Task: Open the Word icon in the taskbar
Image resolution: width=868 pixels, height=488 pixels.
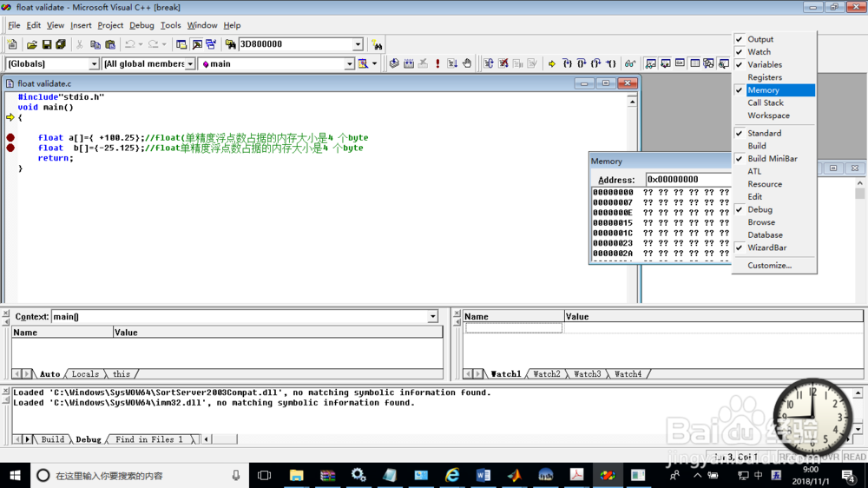Action: point(483,475)
